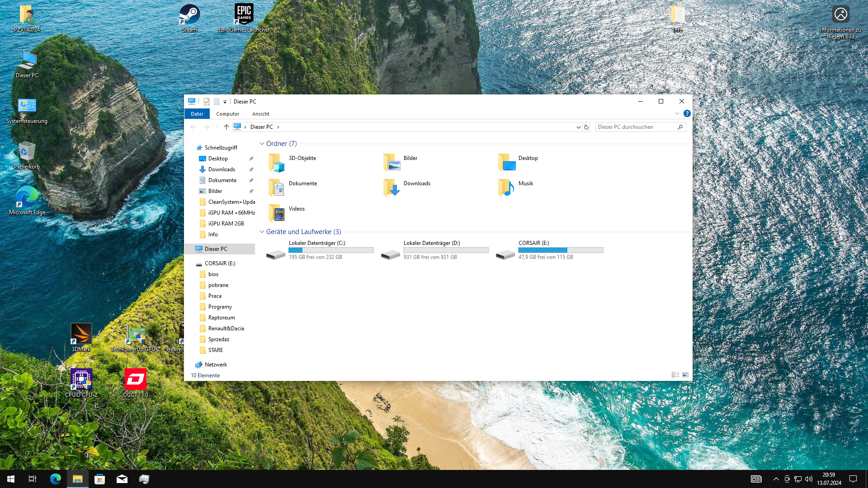Open Customize Quick Access Toolbar dropdown

tap(225, 102)
